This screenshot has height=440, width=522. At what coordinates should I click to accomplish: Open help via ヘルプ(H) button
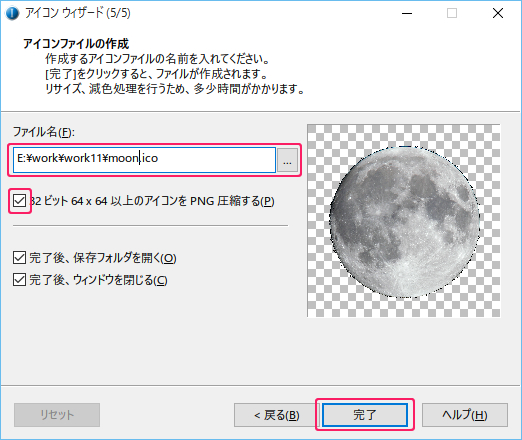pos(465,415)
